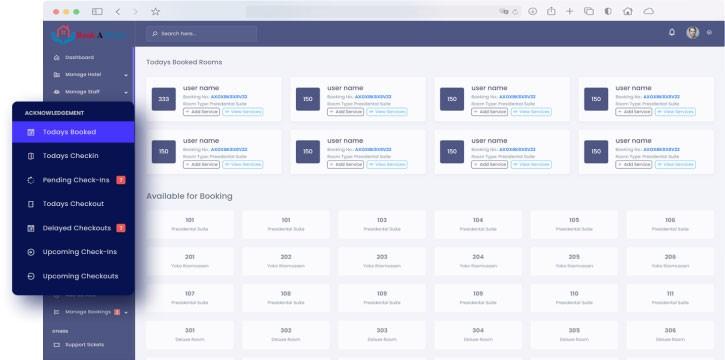The image size is (725, 360).
Task: Go to the browser home icon
Action: coord(627,12)
